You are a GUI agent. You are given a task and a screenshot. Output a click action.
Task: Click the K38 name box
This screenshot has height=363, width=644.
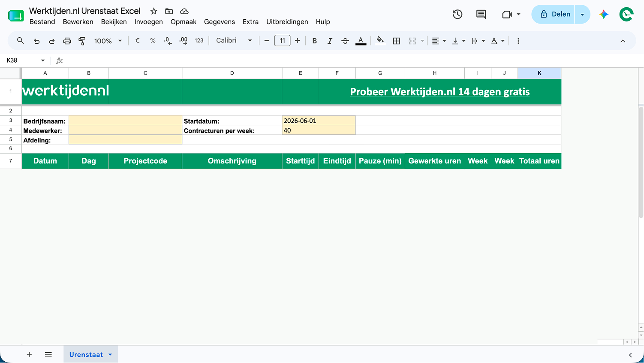pyautogui.click(x=21, y=60)
